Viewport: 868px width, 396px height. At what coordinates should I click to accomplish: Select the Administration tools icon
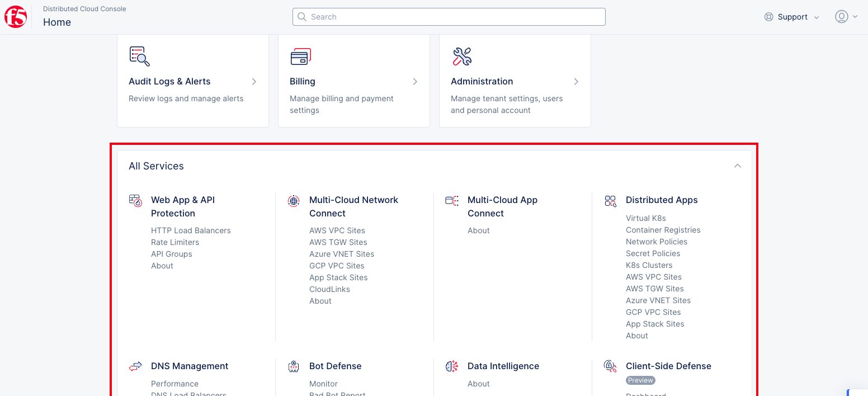point(461,56)
